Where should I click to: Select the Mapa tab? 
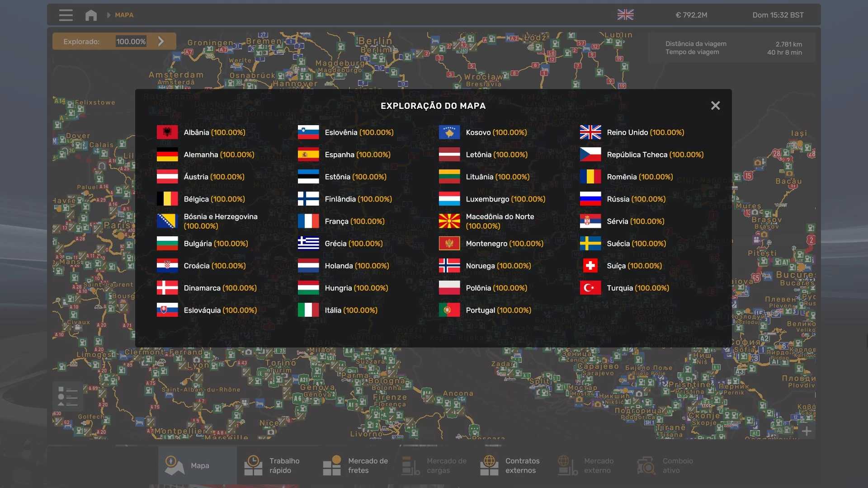(x=197, y=465)
